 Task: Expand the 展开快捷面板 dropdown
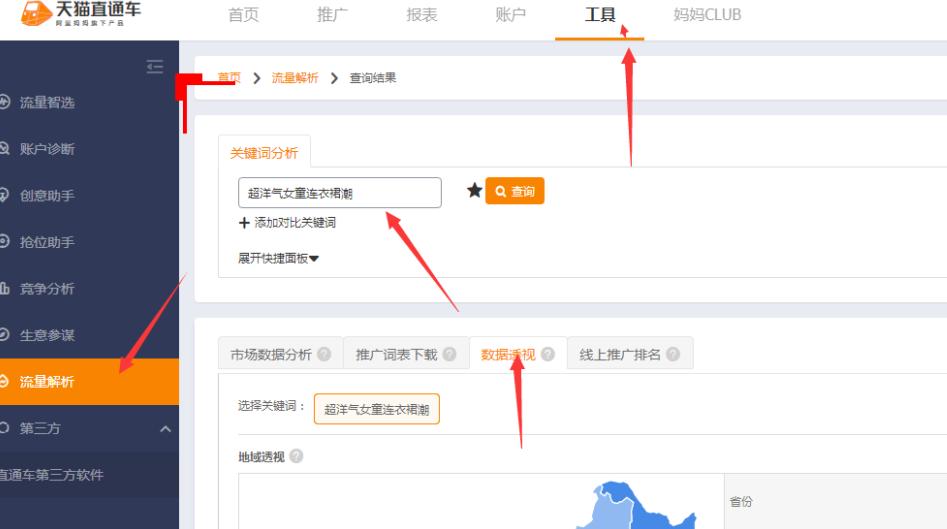[x=278, y=258]
